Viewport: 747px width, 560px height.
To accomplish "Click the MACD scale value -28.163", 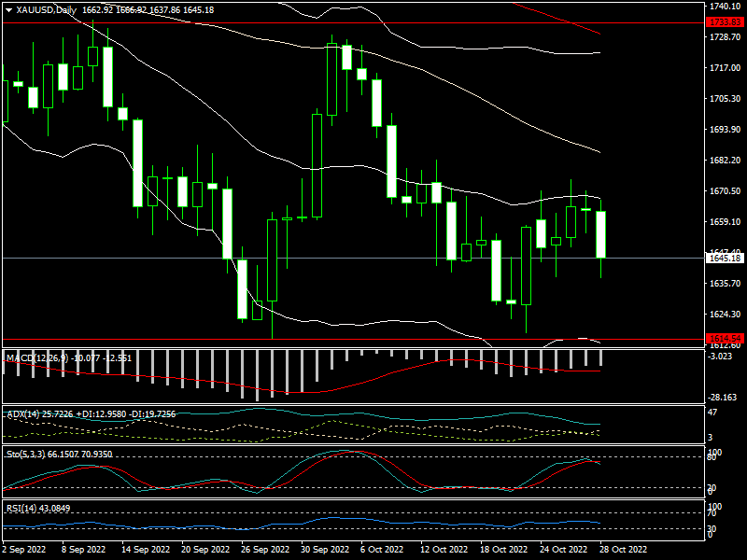I will [x=724, y=398].
